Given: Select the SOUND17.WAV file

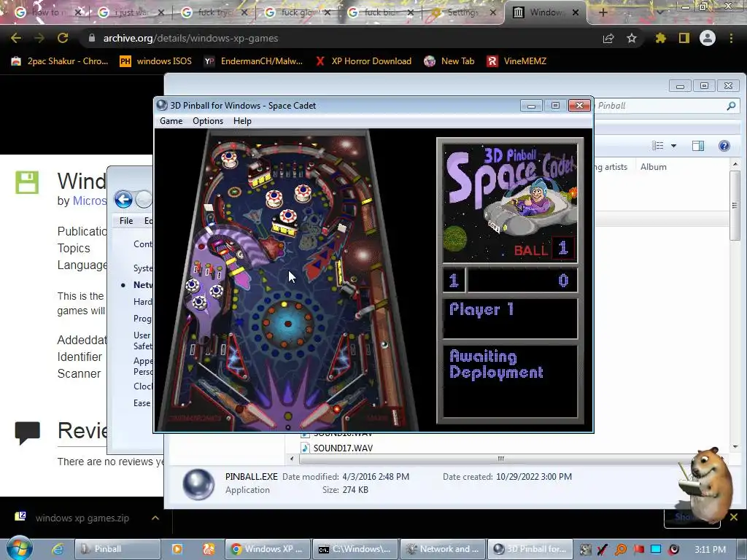Looking at the screenshot, I should [x=337, y=448].
